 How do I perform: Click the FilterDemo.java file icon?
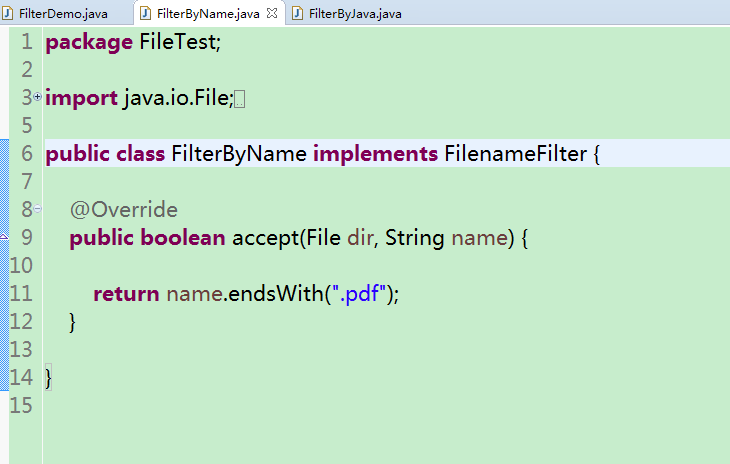[x=7, y=13]
